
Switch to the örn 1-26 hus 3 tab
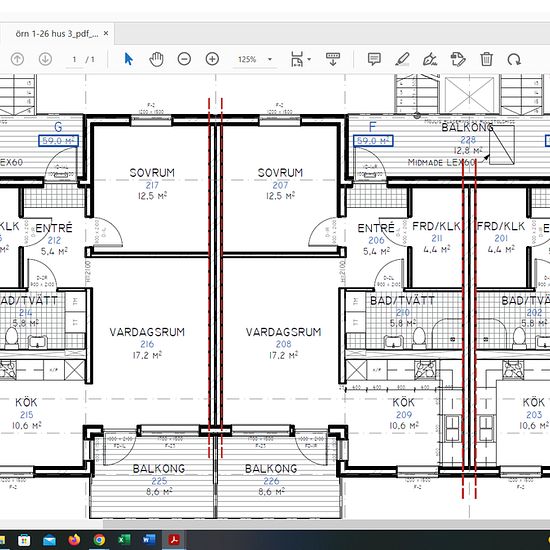pyautogui.click(x=57, y=34)
